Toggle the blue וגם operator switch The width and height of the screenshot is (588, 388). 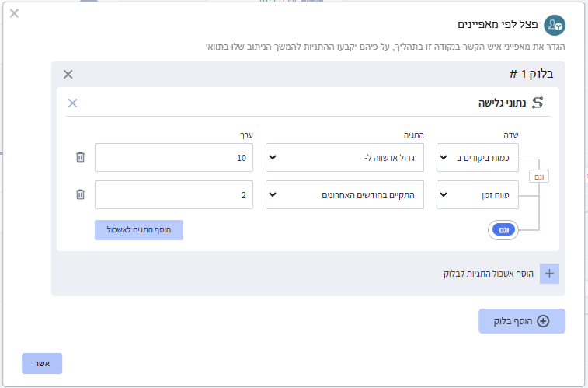(x=503, y=230)
